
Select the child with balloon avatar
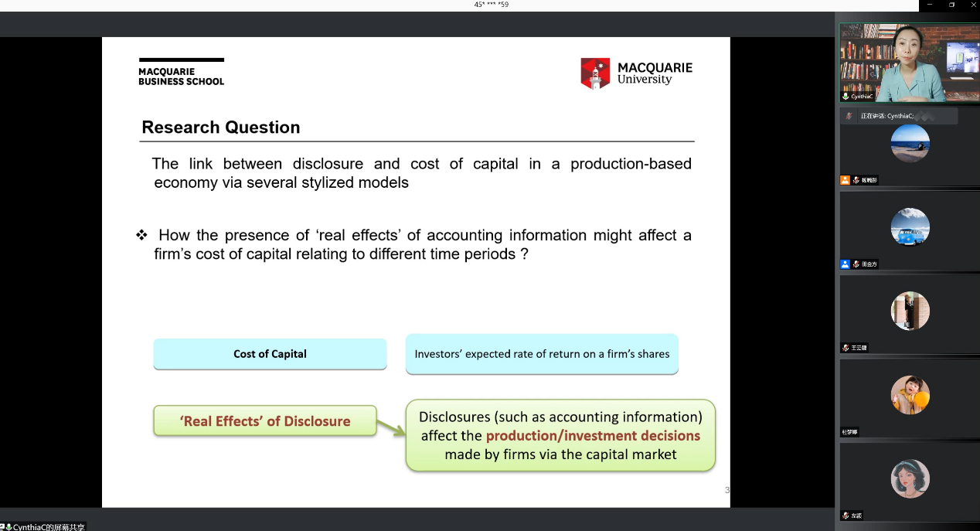pos(910,395)
